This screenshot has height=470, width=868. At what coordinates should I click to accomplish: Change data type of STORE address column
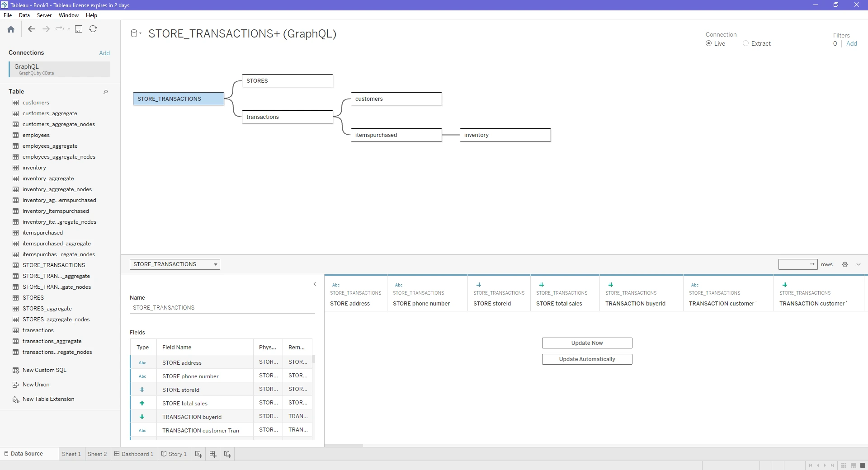[x=336, y=285]
